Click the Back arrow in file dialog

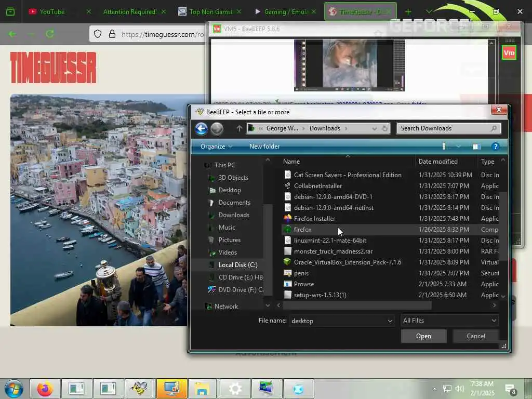[x=201, y=129]
